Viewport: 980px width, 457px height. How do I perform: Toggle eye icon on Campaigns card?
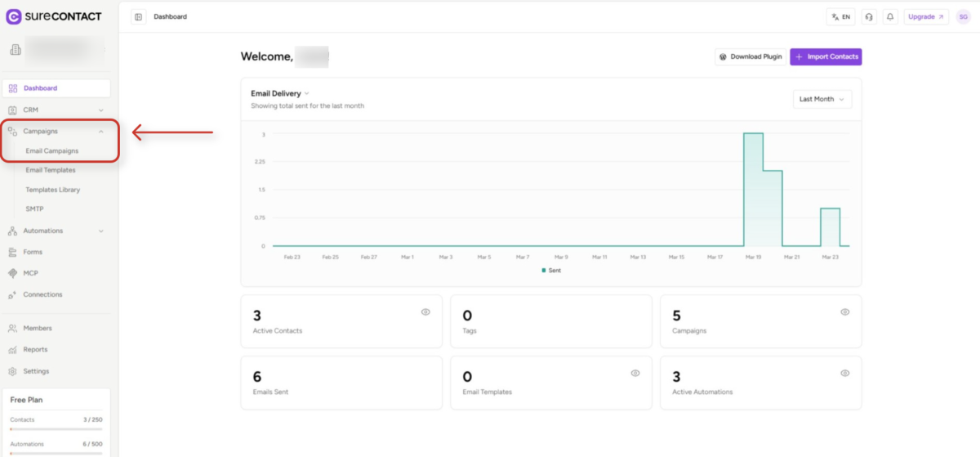point(844,312)
